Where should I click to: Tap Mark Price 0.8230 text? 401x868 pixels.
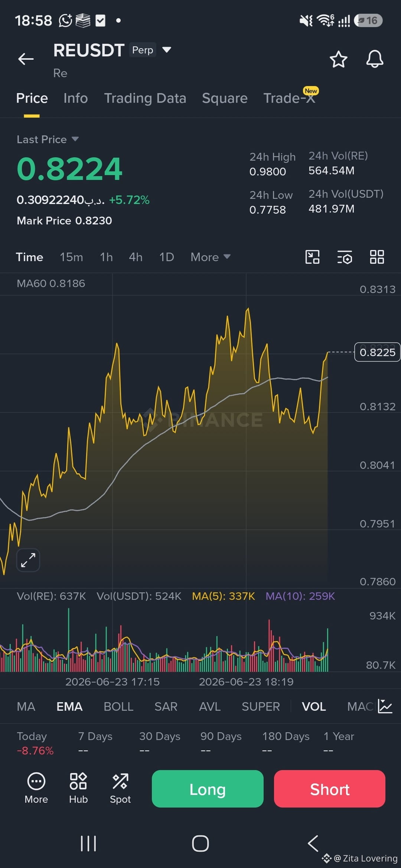(x=64, y=221)
